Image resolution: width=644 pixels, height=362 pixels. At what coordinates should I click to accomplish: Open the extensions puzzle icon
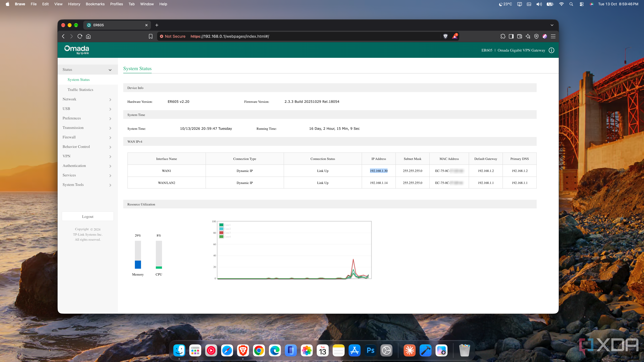tap(503, 36)
